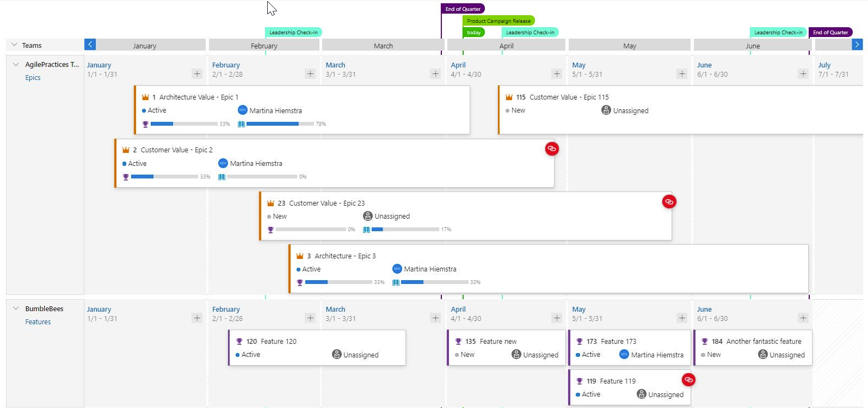This screenshot has width=868, height=408.
Task: Click trophy icon on Feature 120 card
Action: tap(239, 342)
